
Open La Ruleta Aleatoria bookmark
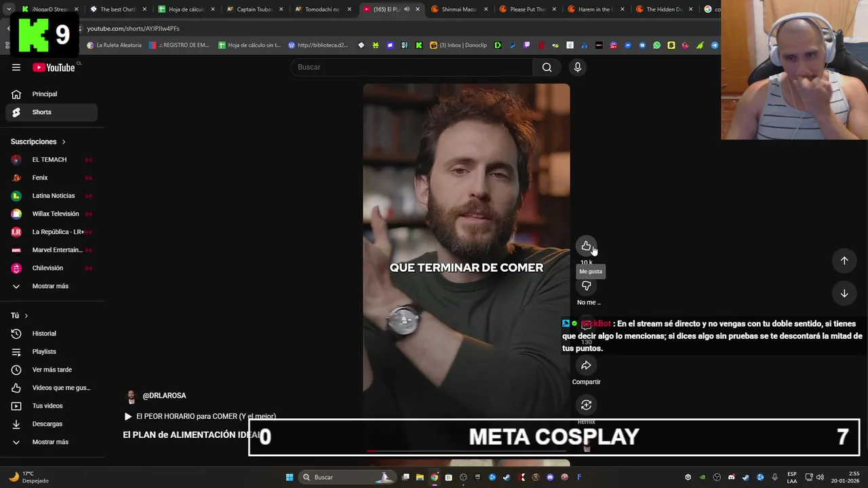115,45
